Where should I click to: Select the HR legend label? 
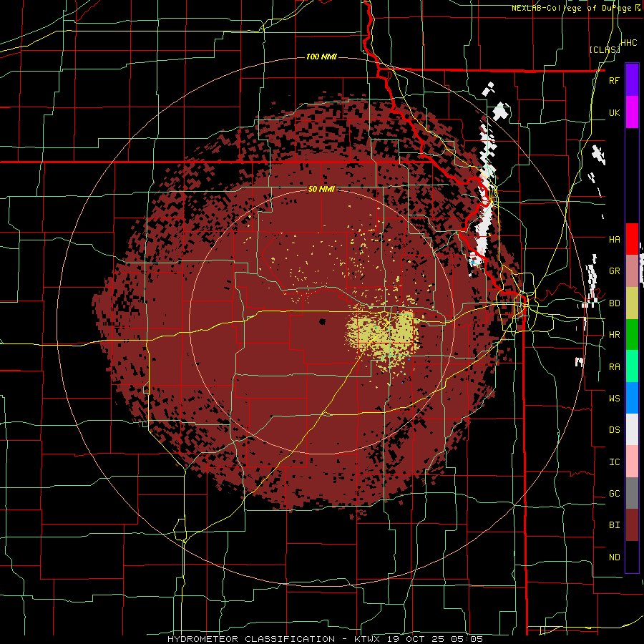tap(614, 335)
